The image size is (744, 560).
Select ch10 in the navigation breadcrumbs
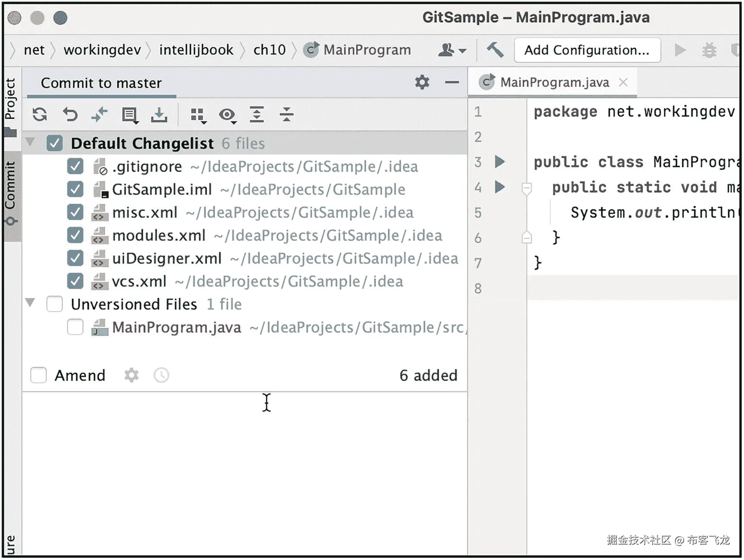click(x=269, y=50)
